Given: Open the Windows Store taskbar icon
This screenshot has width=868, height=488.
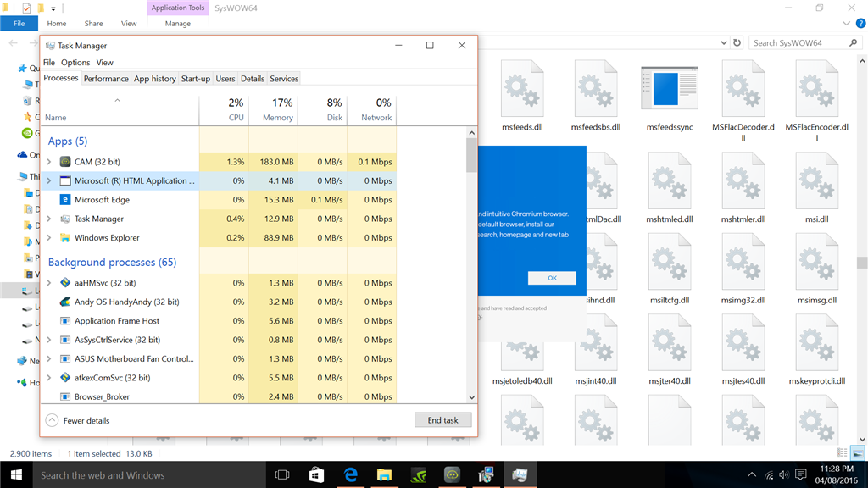Looking at the screenshot, I should pos(317,474).
